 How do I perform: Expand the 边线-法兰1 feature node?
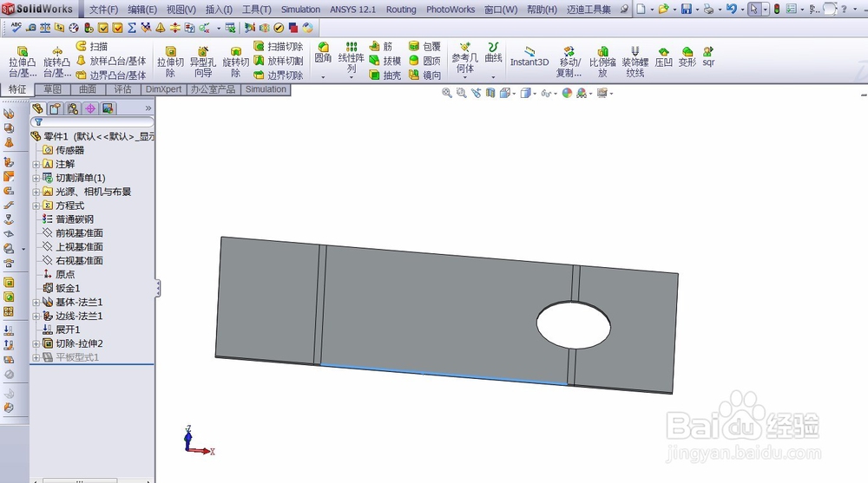pos(36,317)
